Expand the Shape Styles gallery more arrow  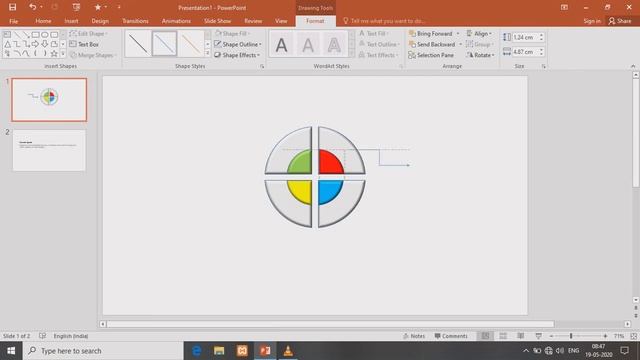click(208, 53)
